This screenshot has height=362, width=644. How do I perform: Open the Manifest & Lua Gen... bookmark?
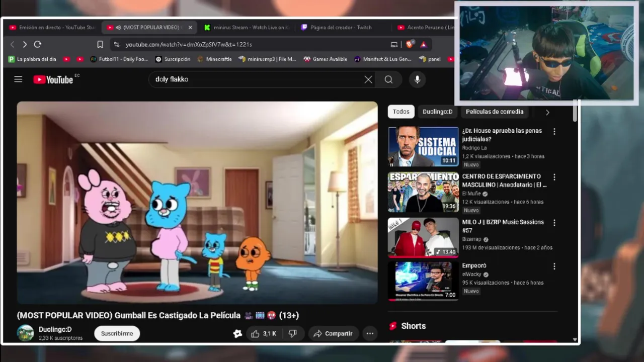coord(383,59)
